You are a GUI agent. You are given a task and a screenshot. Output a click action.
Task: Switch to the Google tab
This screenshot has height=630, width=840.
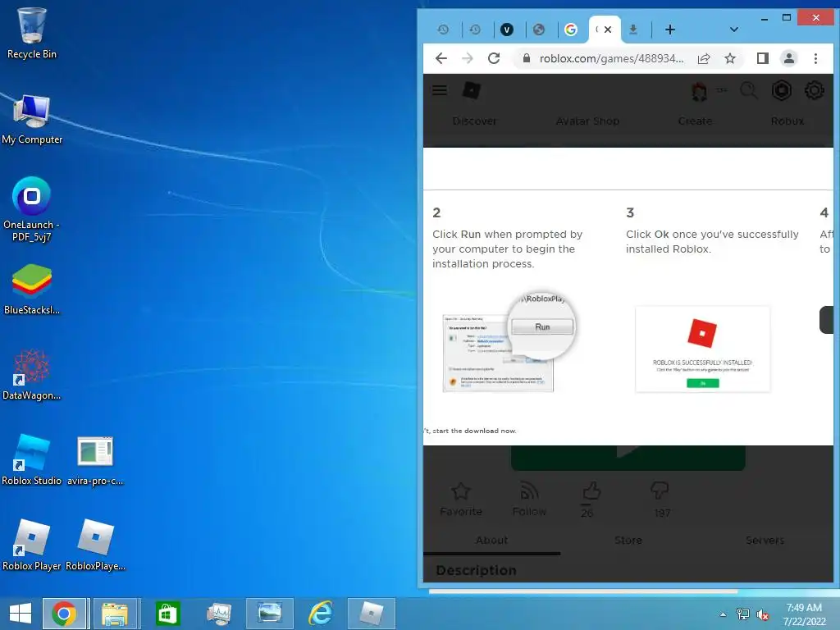[x=571, y=30]
